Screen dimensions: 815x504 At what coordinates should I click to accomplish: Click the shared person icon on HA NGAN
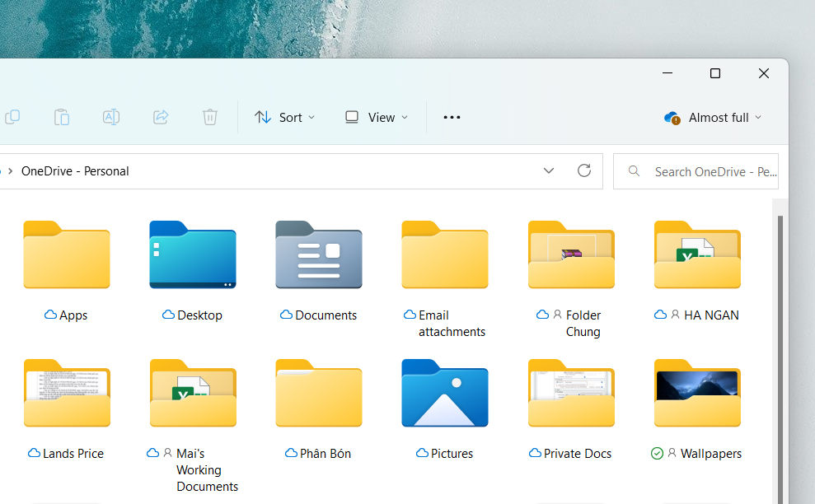(x=674, y=315)
